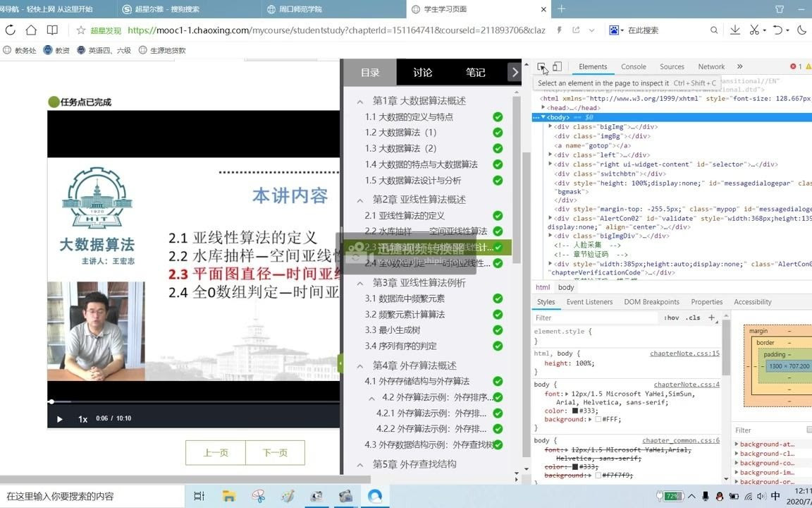Collapse 第2章 亚线性算法概述 chapter
Image resolution: width=812 pixels, height=508 pixels.
coord(360,200)
